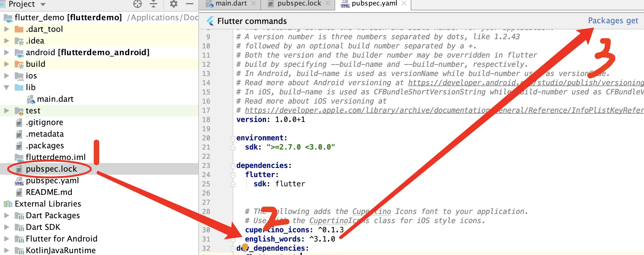Open the Project view dropdown arrow
The image size is (644, 255).
click(x=43, y=4)
